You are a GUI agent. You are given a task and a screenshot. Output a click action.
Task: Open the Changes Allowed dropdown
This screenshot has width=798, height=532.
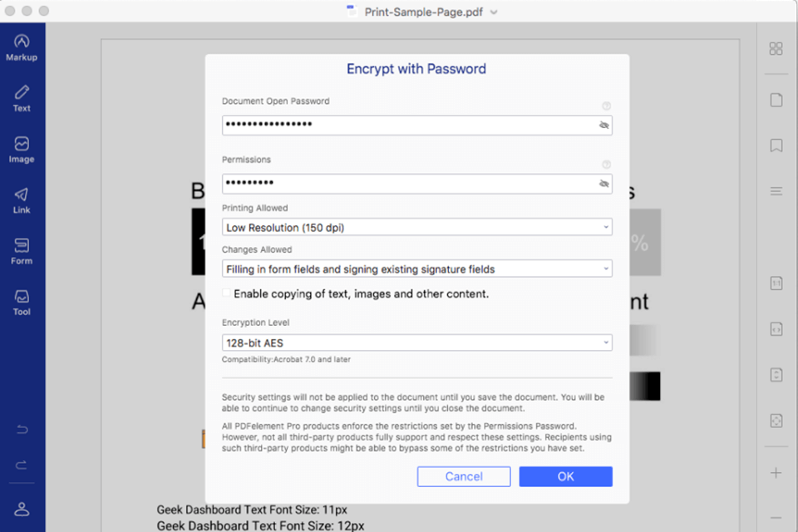(416, 268)
